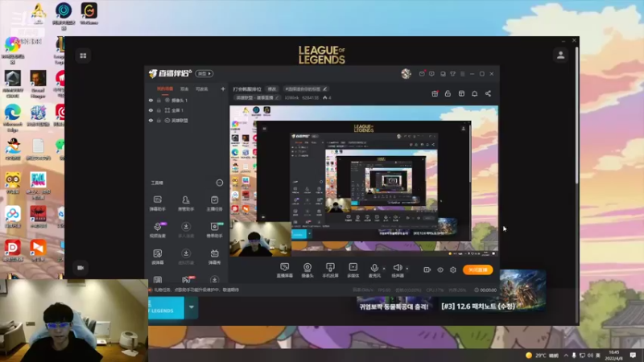644x362 pixels.
Task: Click mode pill beside streaming app logo
Action: (204, 73)
